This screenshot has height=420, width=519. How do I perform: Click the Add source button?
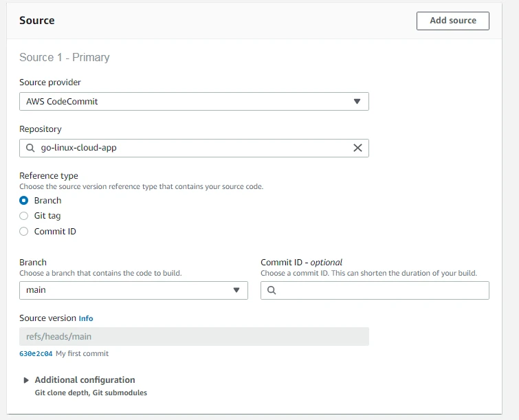coord(452,21)
